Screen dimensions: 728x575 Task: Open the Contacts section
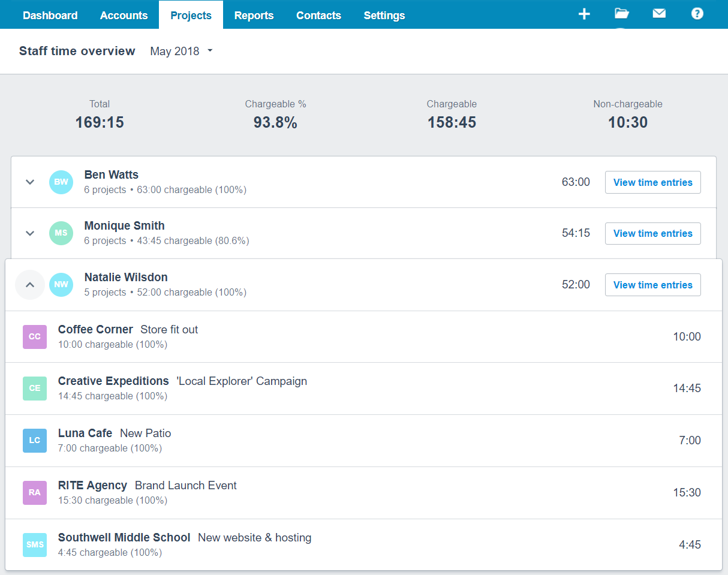coord(318,15)
